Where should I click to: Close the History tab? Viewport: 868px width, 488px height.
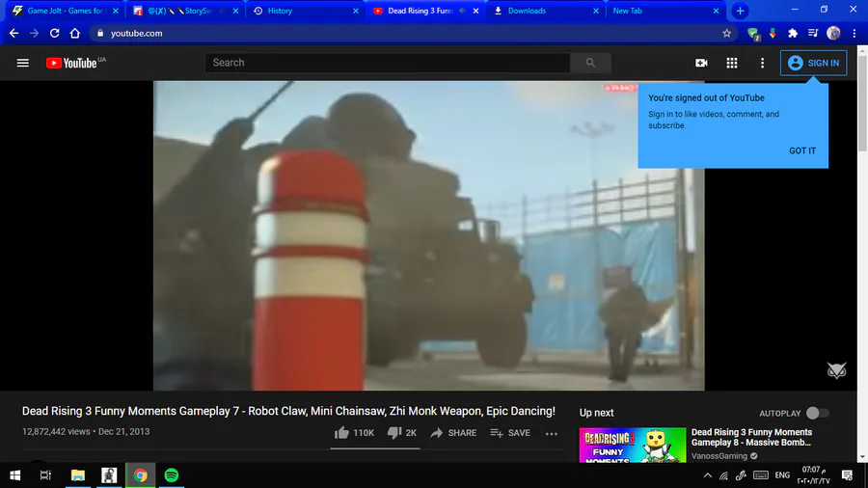tap(355, 11)
